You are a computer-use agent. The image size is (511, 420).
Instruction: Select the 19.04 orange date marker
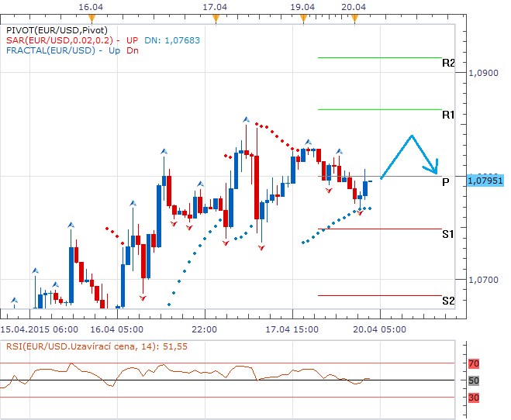[x=302, y=18]
